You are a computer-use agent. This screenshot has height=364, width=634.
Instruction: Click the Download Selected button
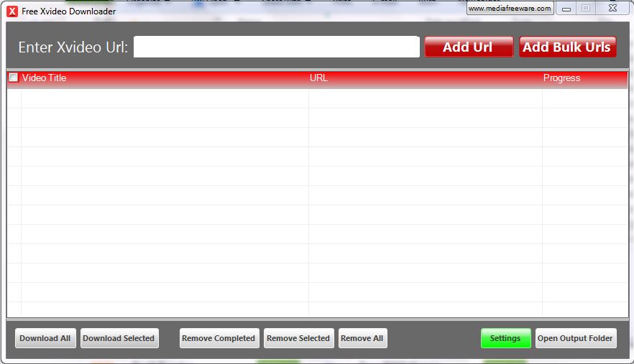pos(119,338)
